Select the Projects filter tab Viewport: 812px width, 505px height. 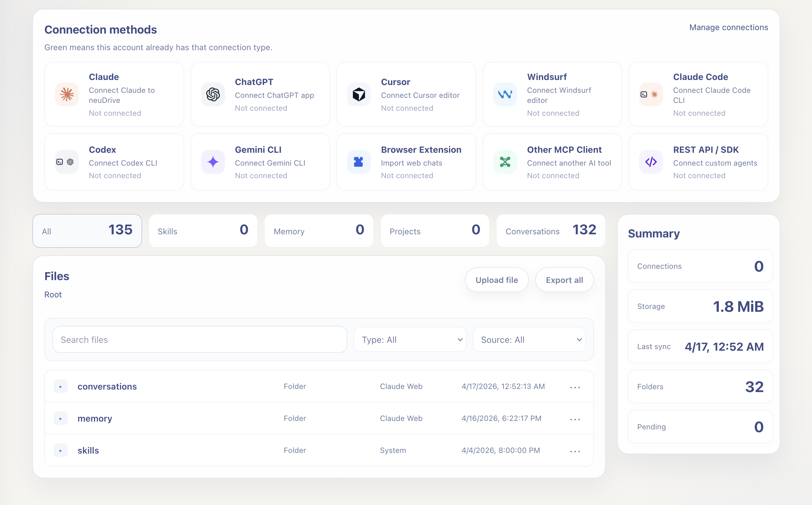coord(435,231)
